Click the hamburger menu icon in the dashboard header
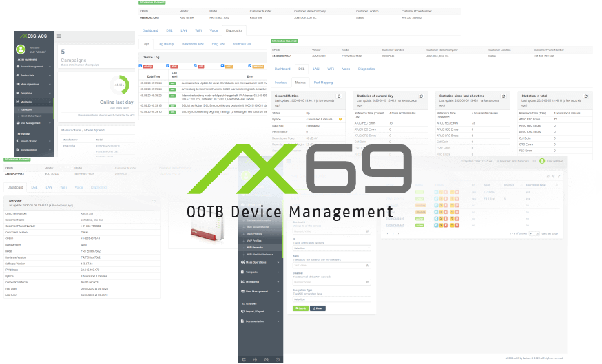This screenshot has width=602, height=364. (x=59, y=36)
